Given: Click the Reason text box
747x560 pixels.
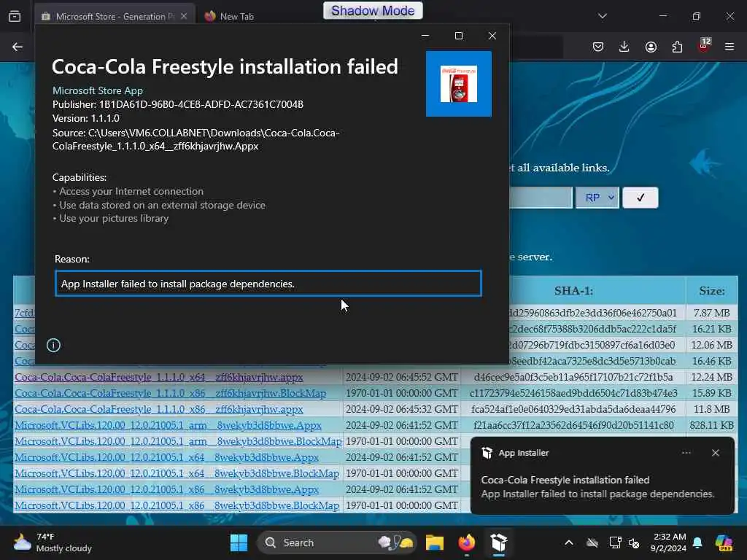Looking at the screenshot, I should tap(268, 284).
